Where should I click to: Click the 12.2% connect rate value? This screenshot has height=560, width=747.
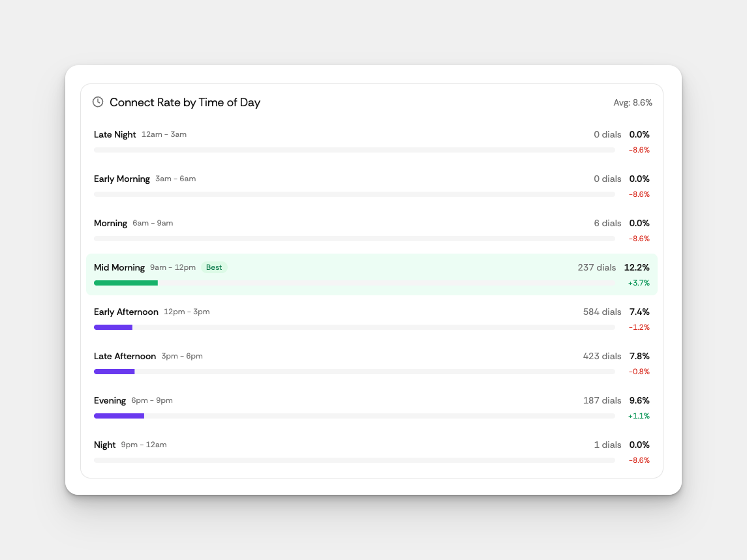(637, 267)
